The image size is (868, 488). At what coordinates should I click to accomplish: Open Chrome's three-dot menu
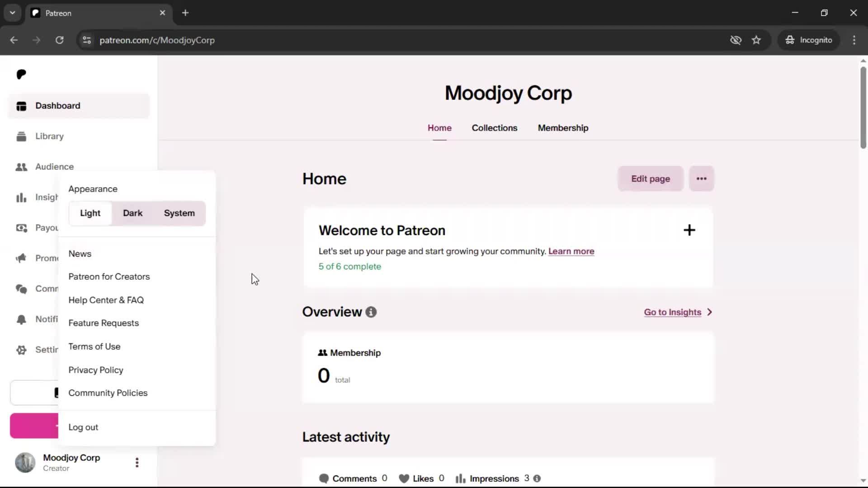tap(854, 40)
